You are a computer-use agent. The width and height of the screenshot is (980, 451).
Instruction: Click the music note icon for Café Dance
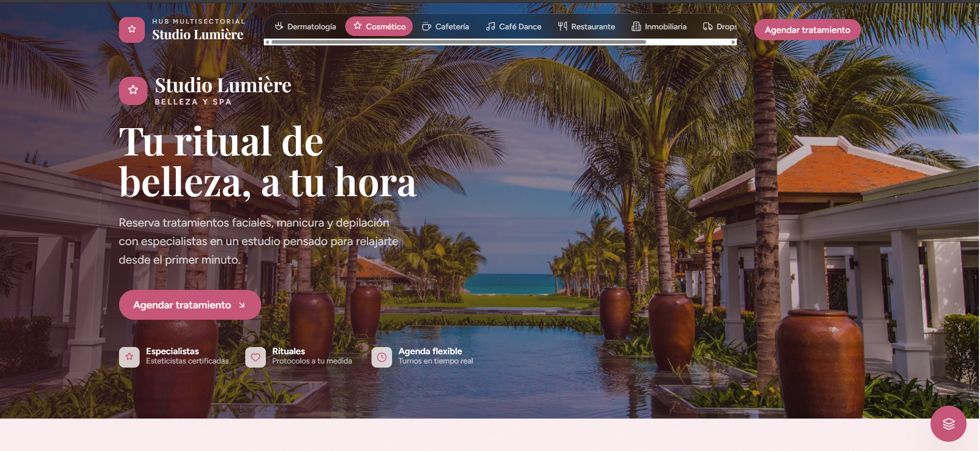point(491,26)
